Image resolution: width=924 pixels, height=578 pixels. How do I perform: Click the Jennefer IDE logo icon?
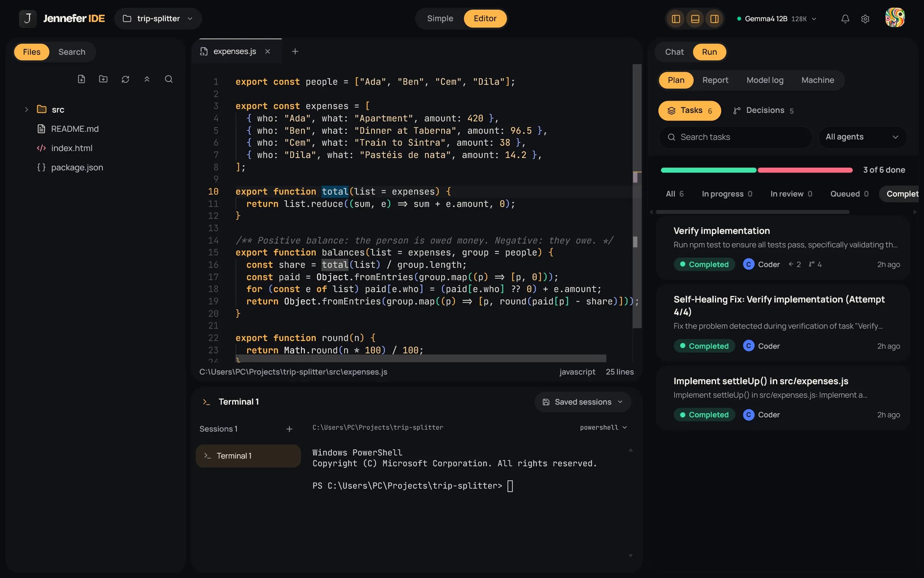tap(28, 18)
